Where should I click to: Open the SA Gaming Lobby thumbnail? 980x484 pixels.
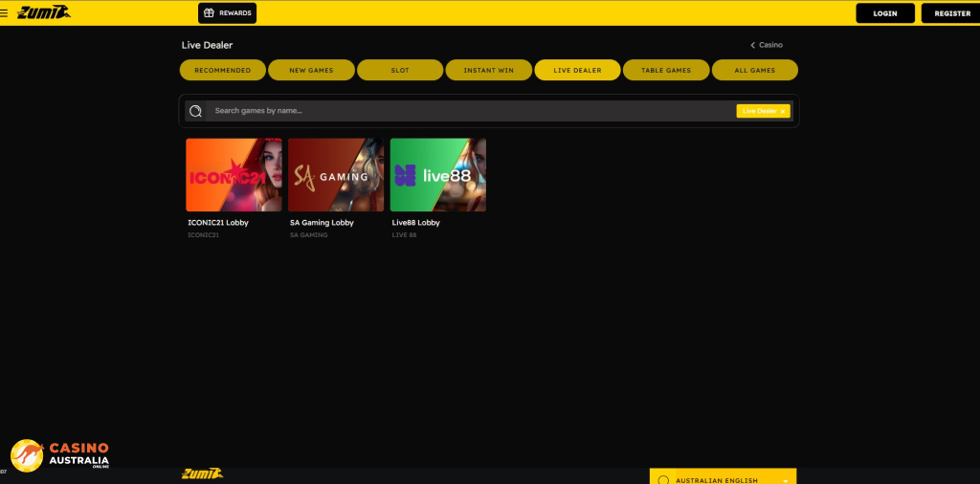coord(336,175)
